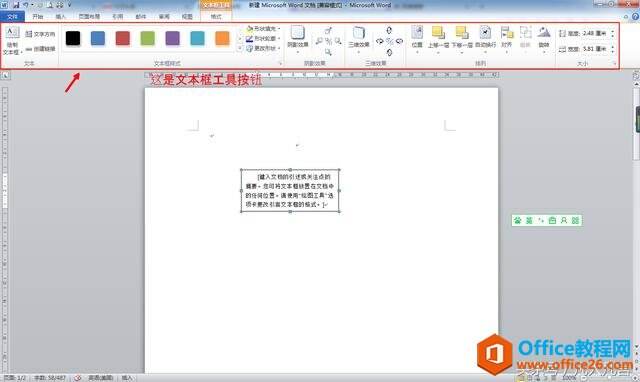The height and width of the screenshot is (382, 640).
Task: Expand the text box styles gallery
Action: [x=240, y=49]
